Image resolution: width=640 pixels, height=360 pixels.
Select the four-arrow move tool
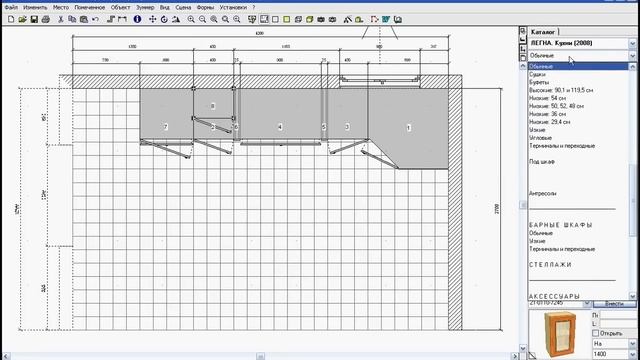point(153,19)
